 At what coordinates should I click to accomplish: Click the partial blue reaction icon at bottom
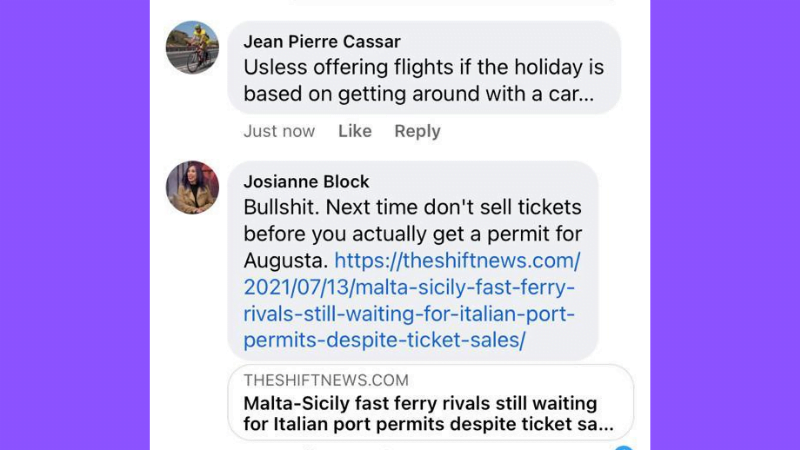pos(624,447)
